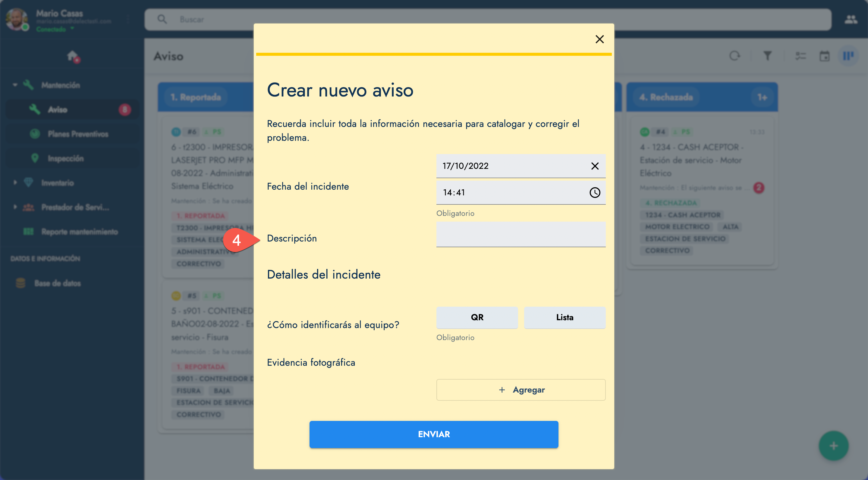
Task: Click the 1. Reportada column header
Action: tap(195, 97)
